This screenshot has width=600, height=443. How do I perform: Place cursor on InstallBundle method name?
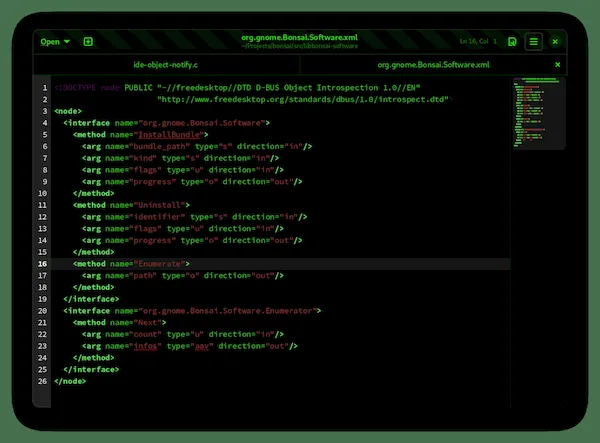pos(169,135)
